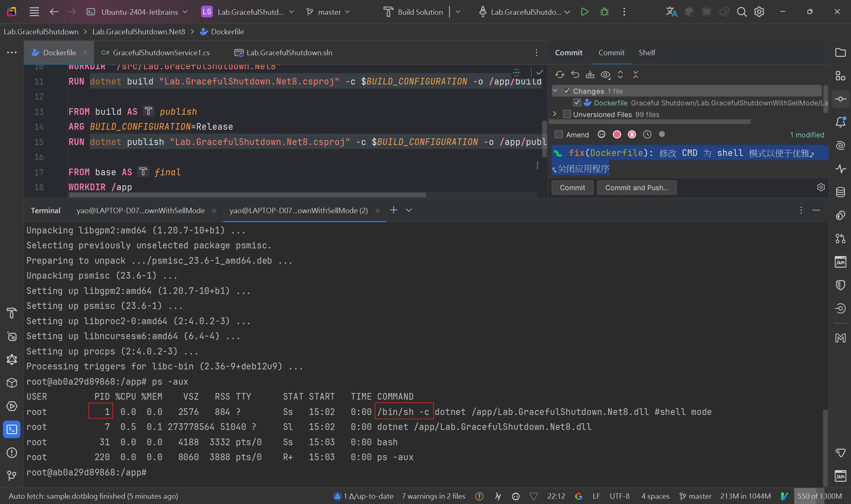Click the commit message input field
Image resolution: width=851 pixels, height=504 pixels.
point(689,161)
